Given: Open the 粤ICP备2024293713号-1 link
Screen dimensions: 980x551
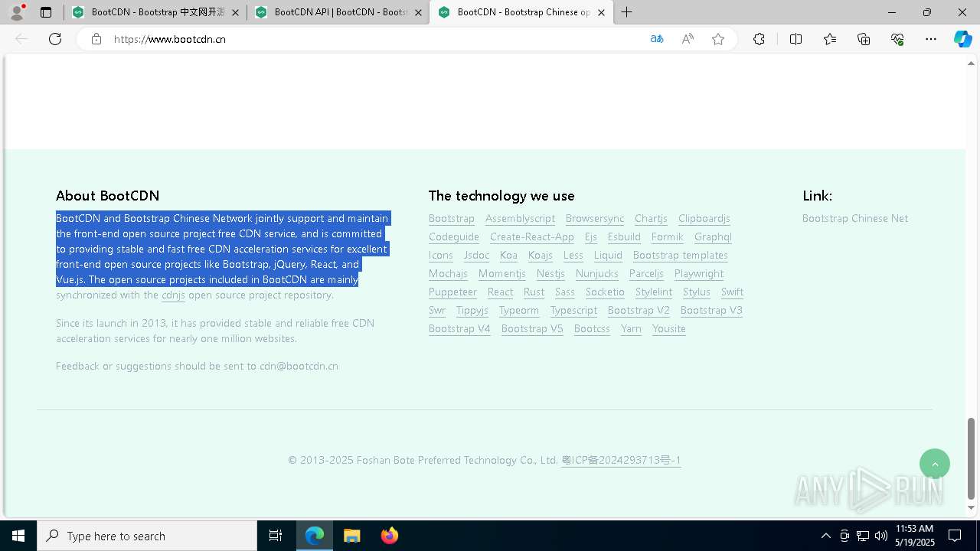Looking at the screenshot, I should (621, 460).
